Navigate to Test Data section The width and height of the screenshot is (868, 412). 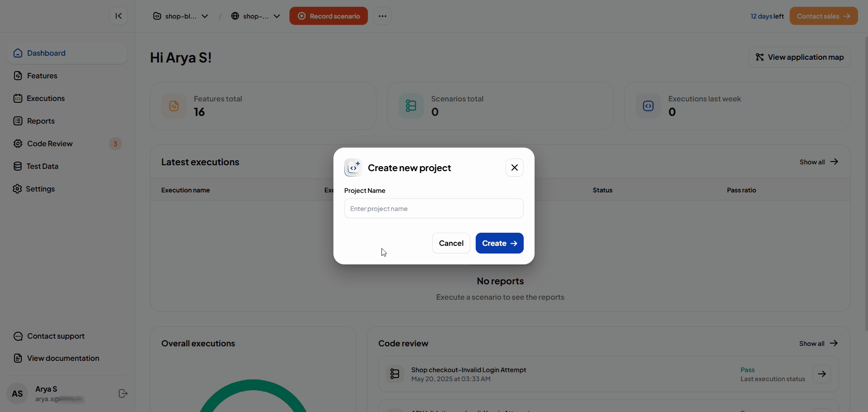tap(42, 166)
